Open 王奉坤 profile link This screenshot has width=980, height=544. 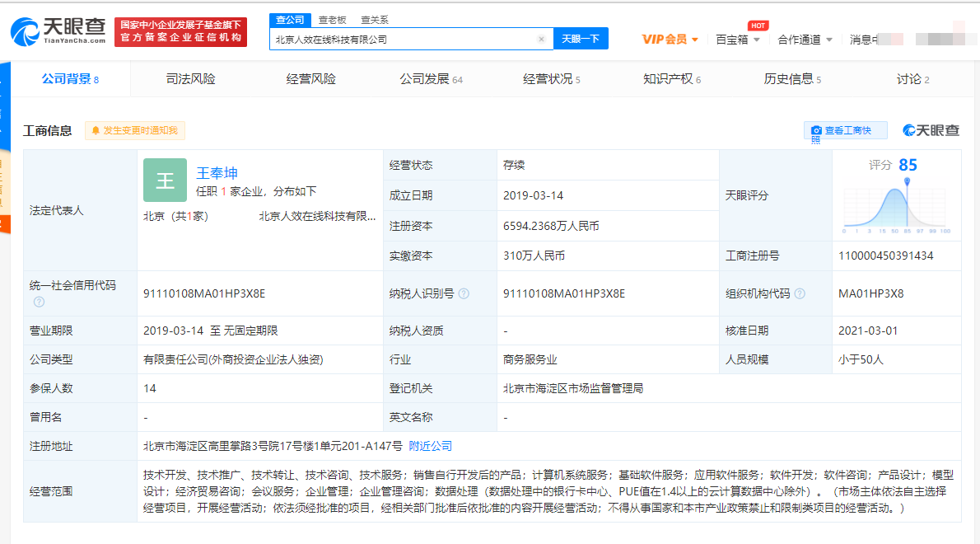[x=217, y=173]
